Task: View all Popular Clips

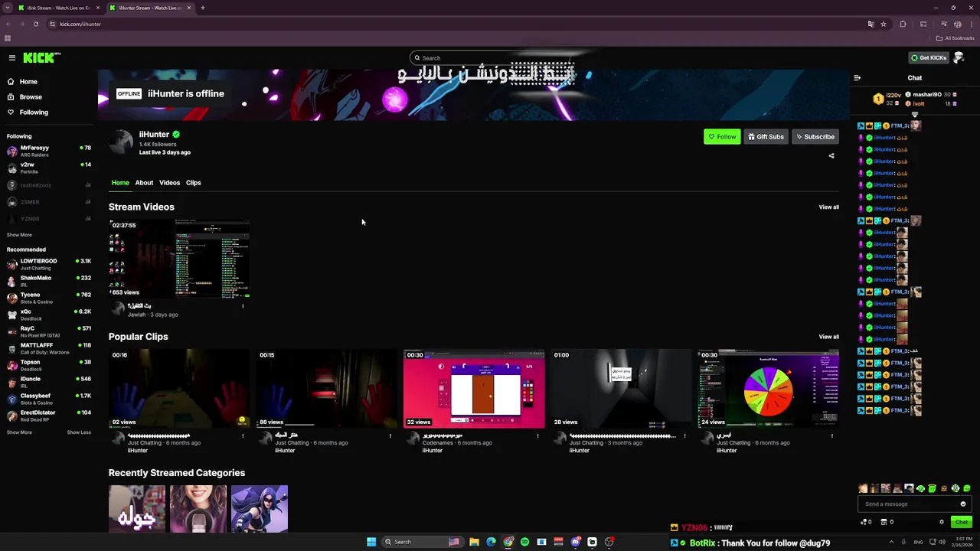Action: pyautogui.click(x=828, y=337)
